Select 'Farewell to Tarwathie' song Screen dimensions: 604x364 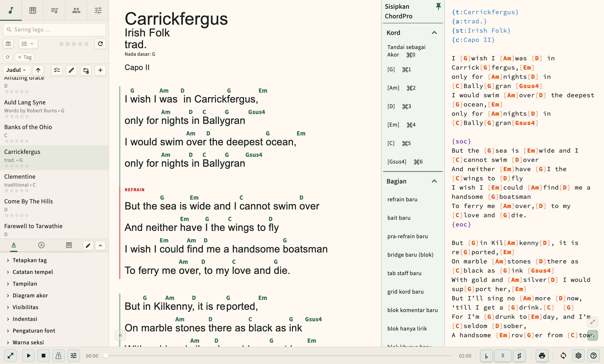coord(54,229)
